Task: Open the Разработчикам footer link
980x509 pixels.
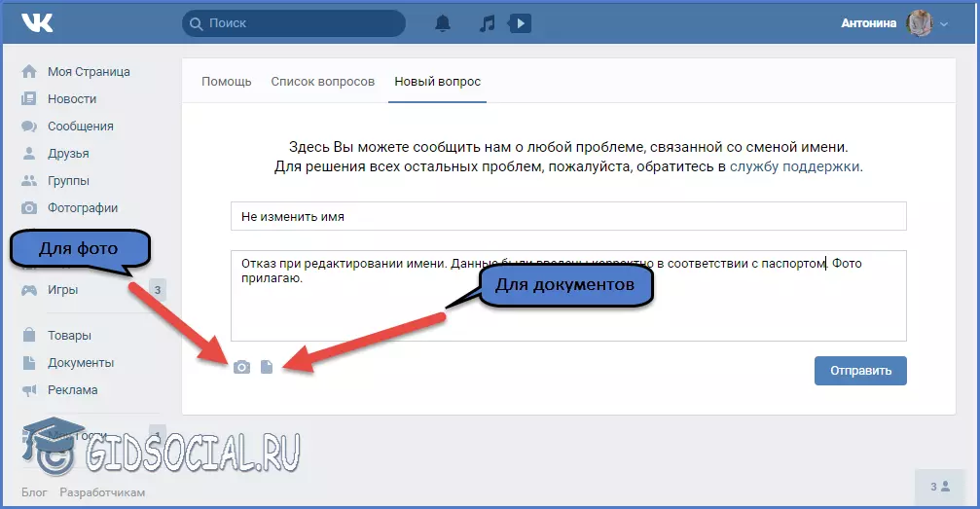Action: (102, 492)
